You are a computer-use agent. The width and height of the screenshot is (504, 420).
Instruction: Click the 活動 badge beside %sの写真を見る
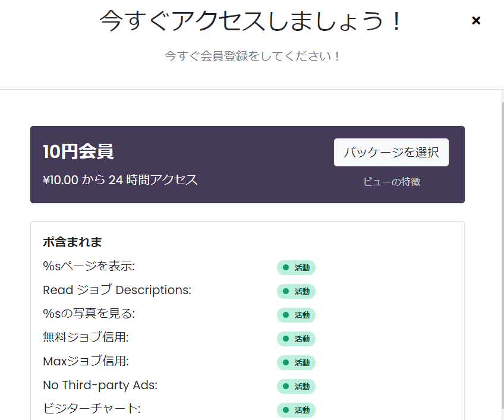click(x=296, y=315)
